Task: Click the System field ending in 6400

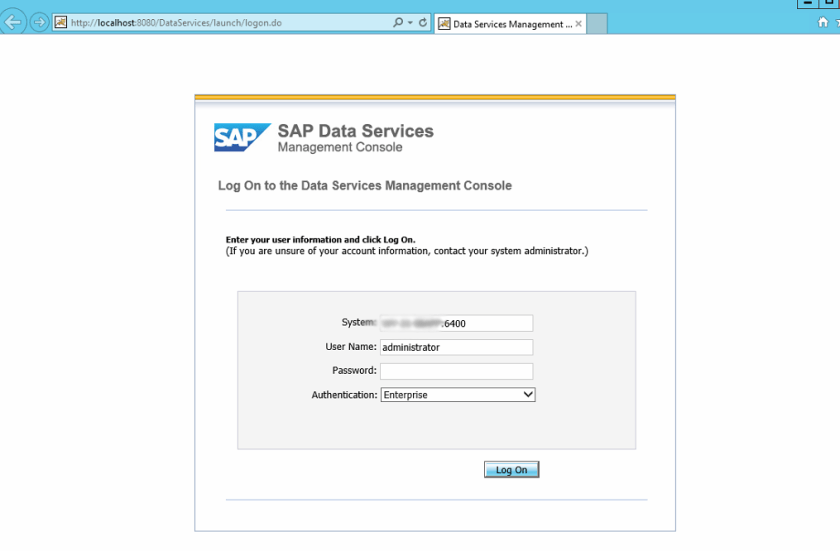Action: 456,323
